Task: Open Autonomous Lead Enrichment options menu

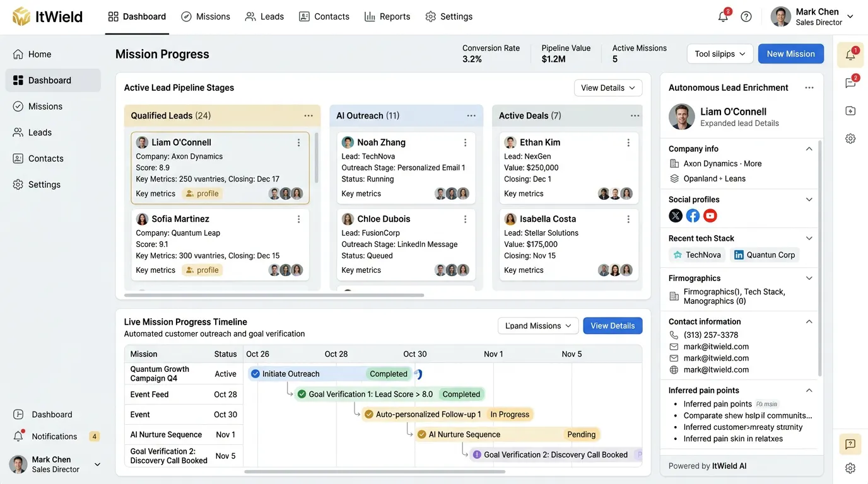Action: click(x=809, y=88)
